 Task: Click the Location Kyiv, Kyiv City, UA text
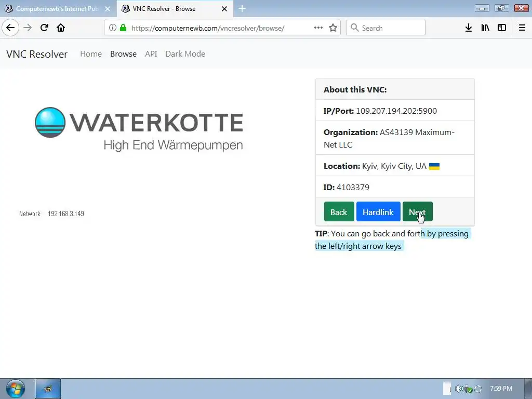pyautogui.click(x=375, y=166)
